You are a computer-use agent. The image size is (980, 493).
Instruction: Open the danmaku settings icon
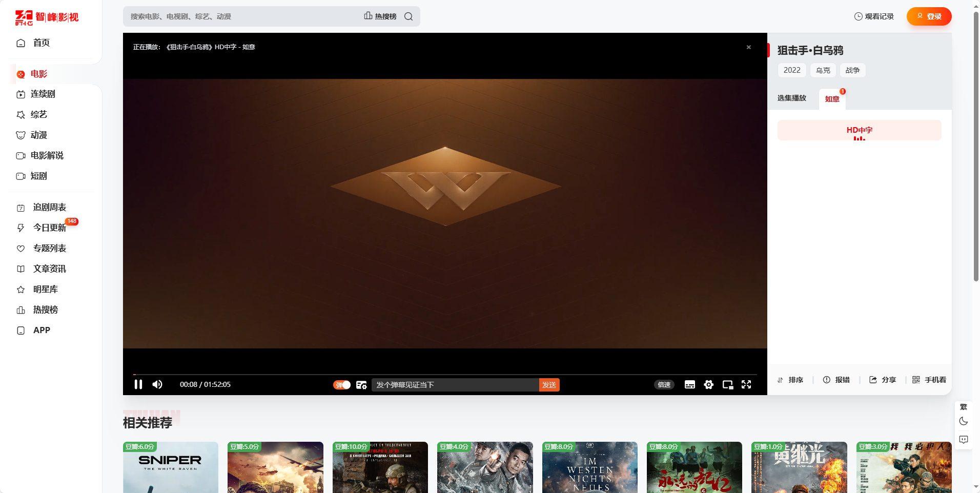[x=361, y=385]
